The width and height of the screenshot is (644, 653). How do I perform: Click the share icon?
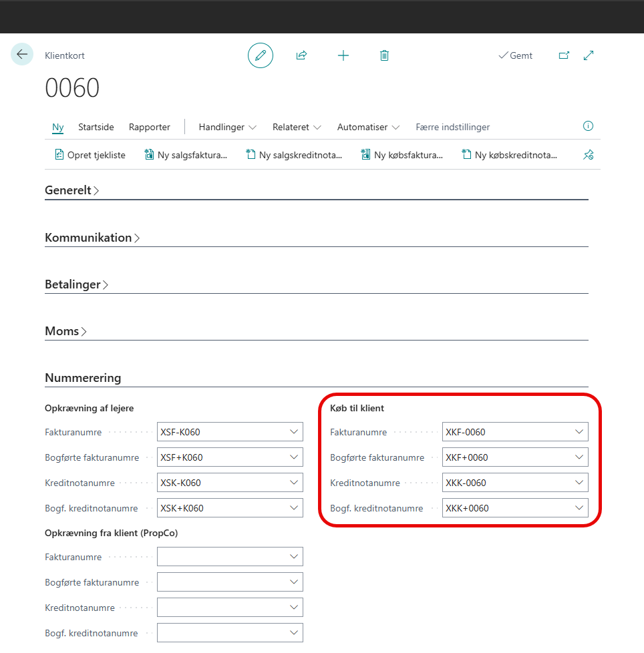[301, 55]
